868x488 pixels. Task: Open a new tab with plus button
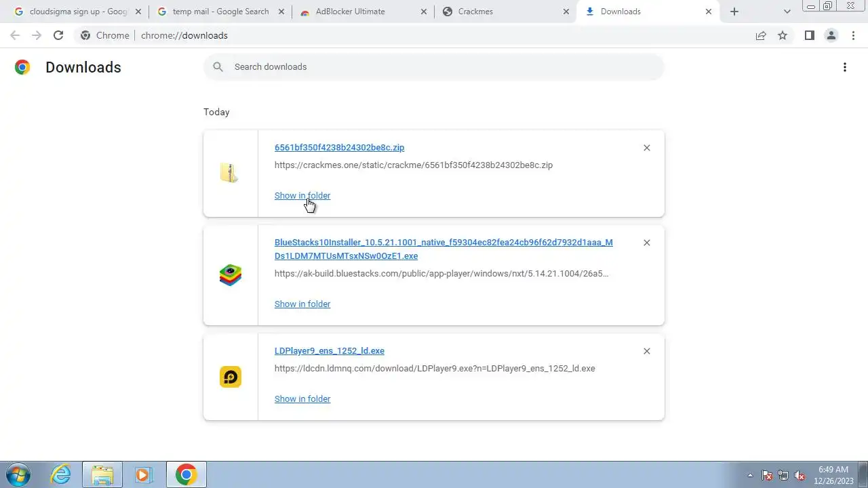(x=734, y=12)
